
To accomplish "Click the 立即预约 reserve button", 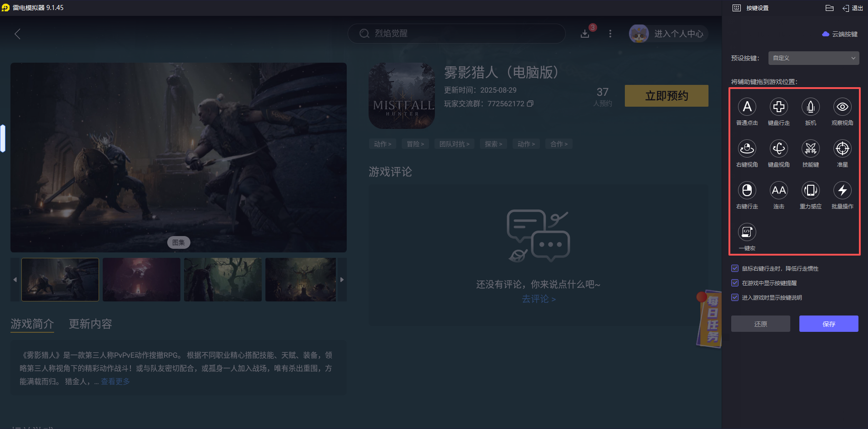I will pos(666,96).
